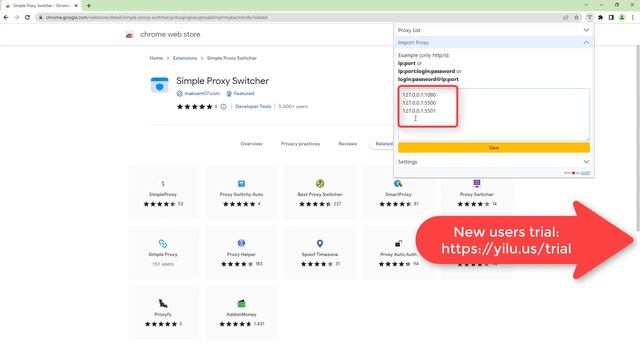The image size is (640, 360).
Task: Switch to the Reviews tab
Action: point(348,144)
